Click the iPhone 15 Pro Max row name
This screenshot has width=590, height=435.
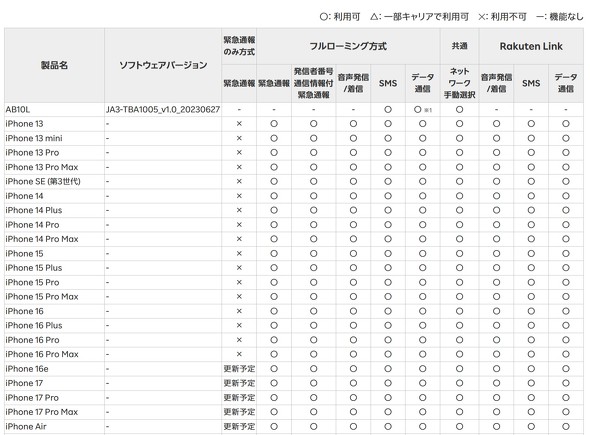tap(42, 297)
